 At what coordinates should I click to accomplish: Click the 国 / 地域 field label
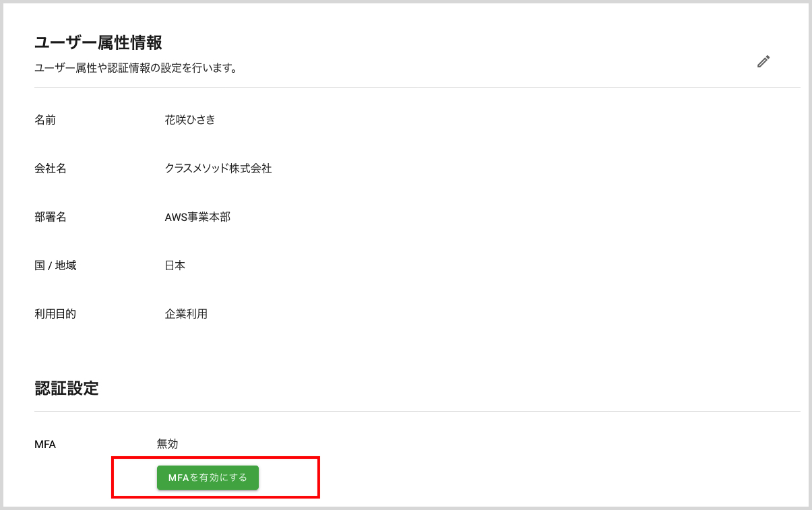point(55,265)
